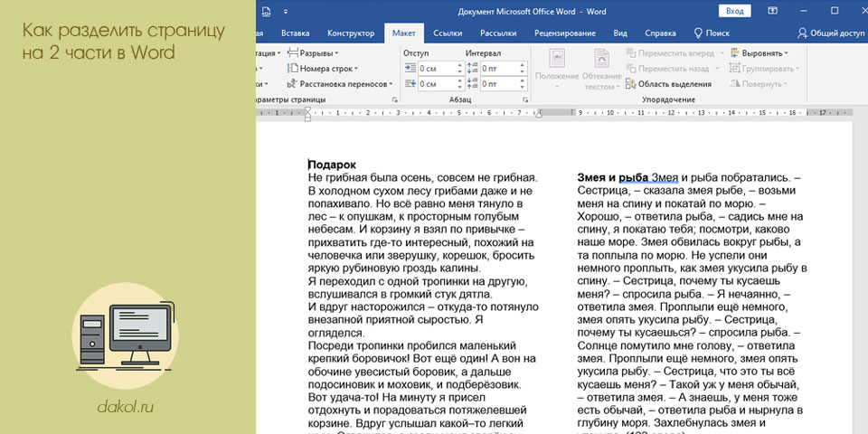Click the line numbers icon beside Номера строк
Screen dimensions: 868x434
(292, 69)
